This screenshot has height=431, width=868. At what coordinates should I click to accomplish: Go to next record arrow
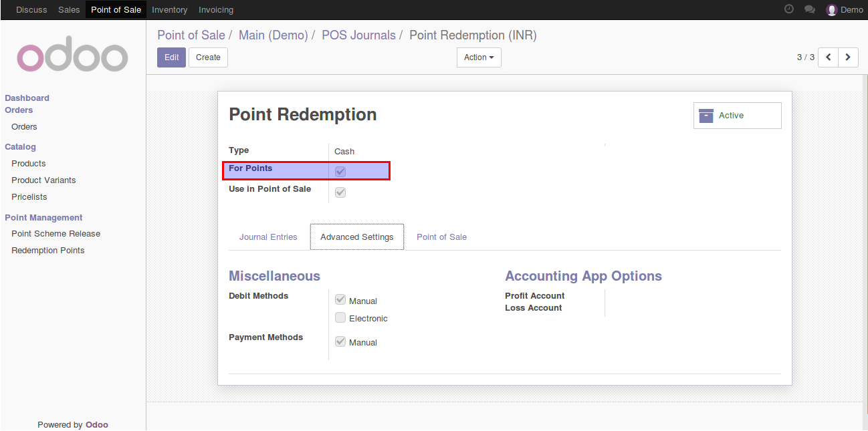pyautogui.click(x=848, y=57)
